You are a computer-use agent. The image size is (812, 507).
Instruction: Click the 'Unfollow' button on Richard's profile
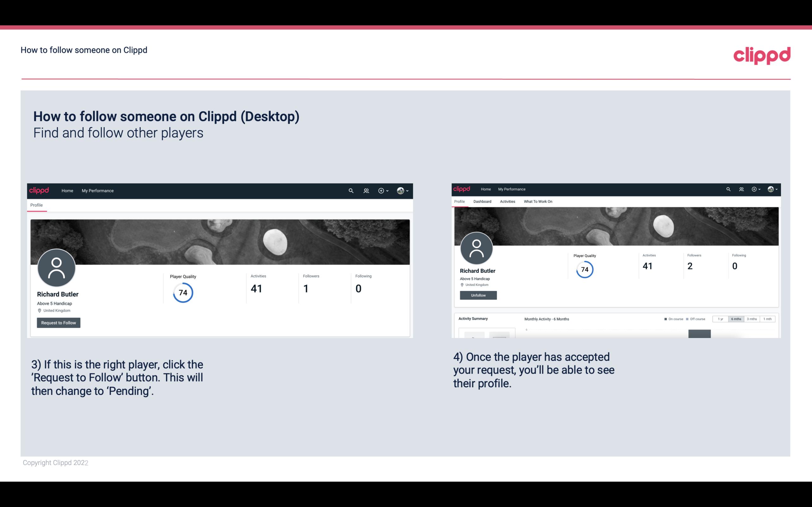tap(477, 295)
